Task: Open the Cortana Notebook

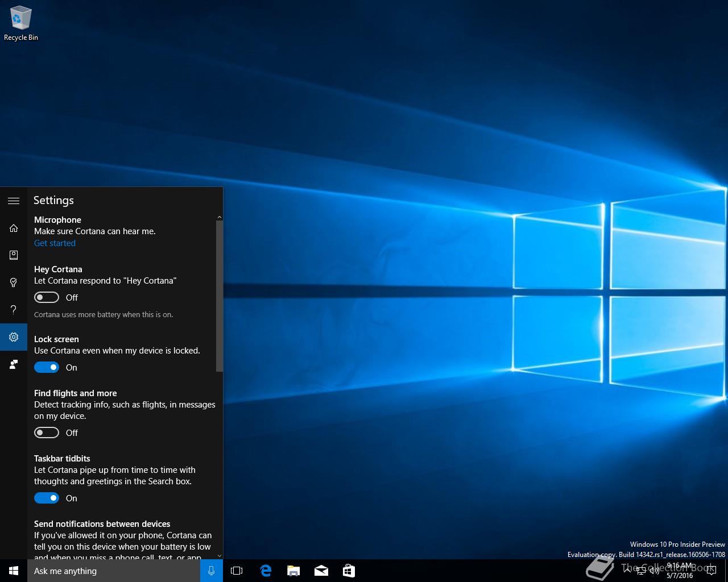Action: [14, 255]
